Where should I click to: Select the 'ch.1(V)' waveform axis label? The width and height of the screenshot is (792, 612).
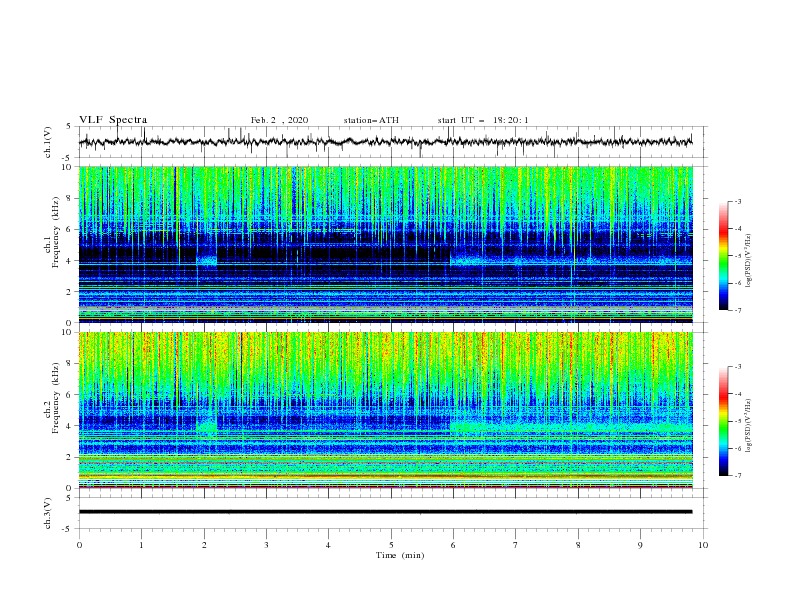coord(48,142)
